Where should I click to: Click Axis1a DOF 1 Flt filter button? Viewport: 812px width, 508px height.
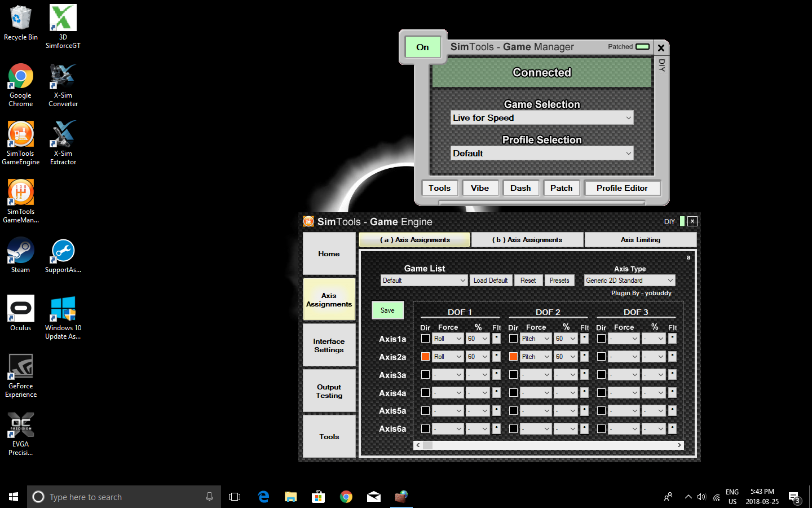pyautogui.click(x=496, y=339)
